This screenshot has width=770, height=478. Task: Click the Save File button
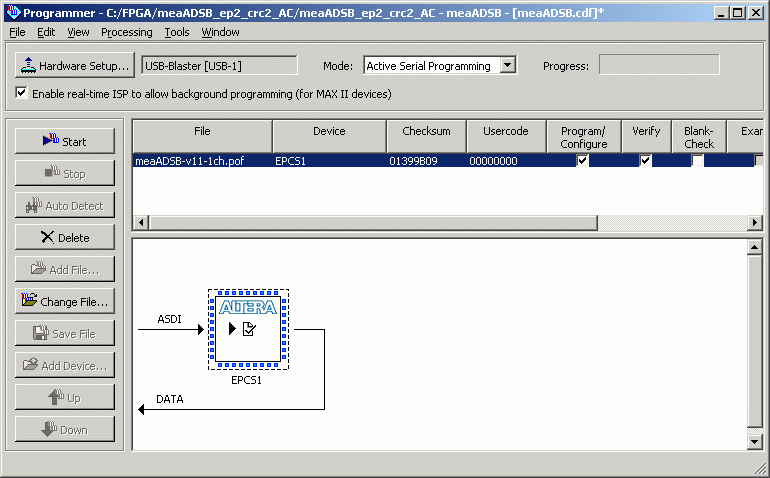tap(65, 334)
